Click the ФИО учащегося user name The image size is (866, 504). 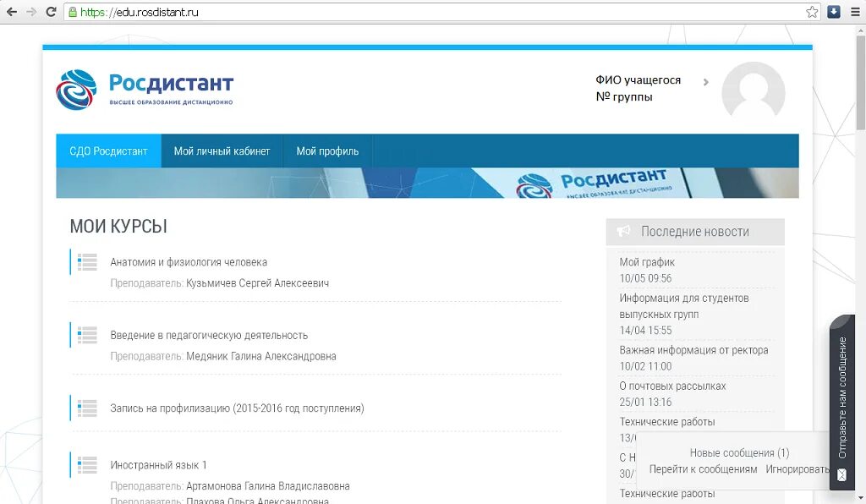pyautogui.click(x=638, y=80)
